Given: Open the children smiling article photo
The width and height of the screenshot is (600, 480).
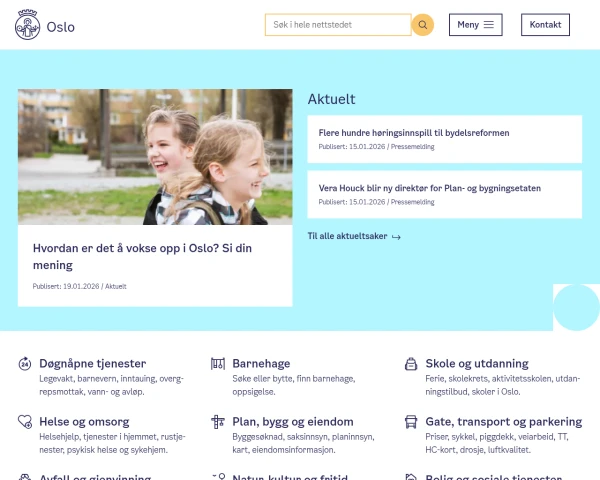Looking at the screenshot, I should (x=155, y=157).
